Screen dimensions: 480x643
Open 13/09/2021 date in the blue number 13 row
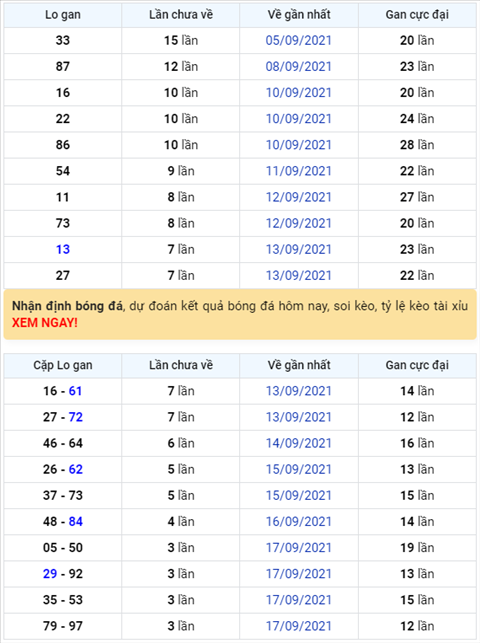[x=298, y=249]
